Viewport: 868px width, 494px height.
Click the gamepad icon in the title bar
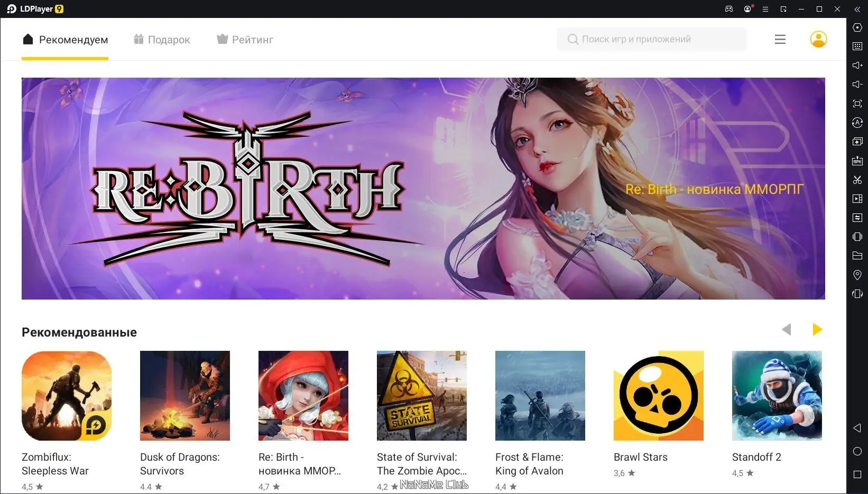tap(729, 9)
